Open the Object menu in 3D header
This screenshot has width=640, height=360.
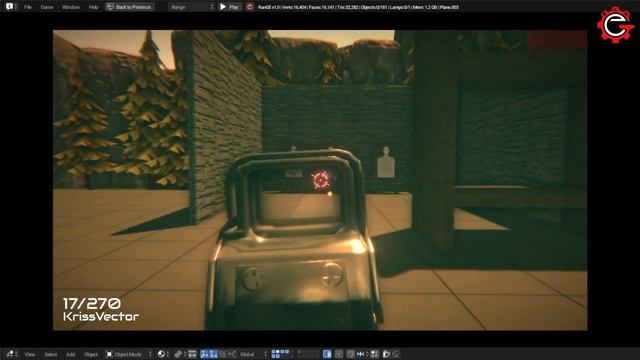[x=91, y=354]
